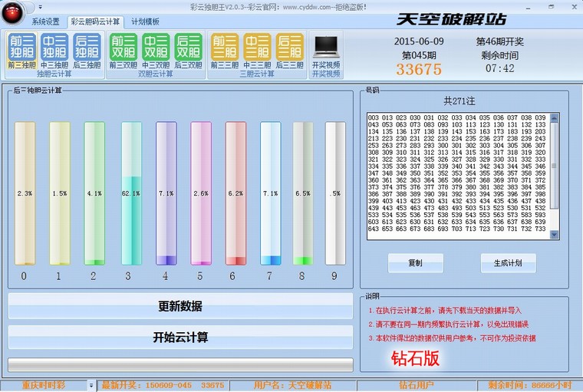Open the 开奖视频 laptop icon

[x=325, y=50]
